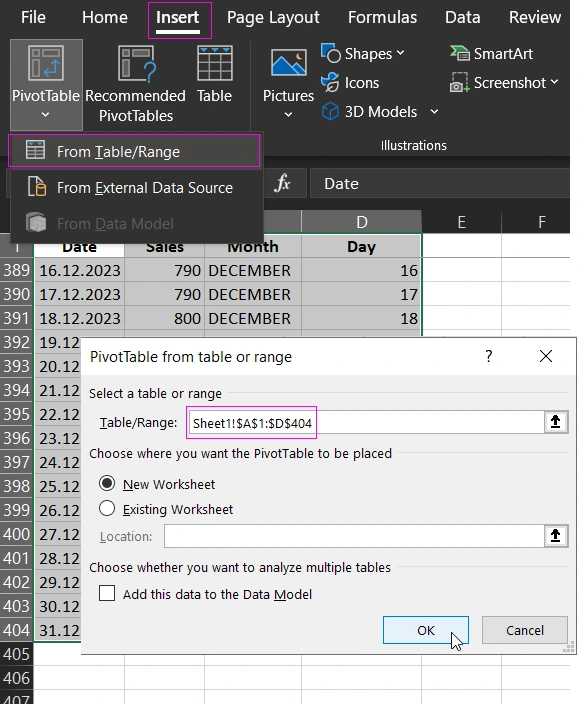
Task: Expand the 3D Models dropdown chevron
Action: (x=434, y=111)
